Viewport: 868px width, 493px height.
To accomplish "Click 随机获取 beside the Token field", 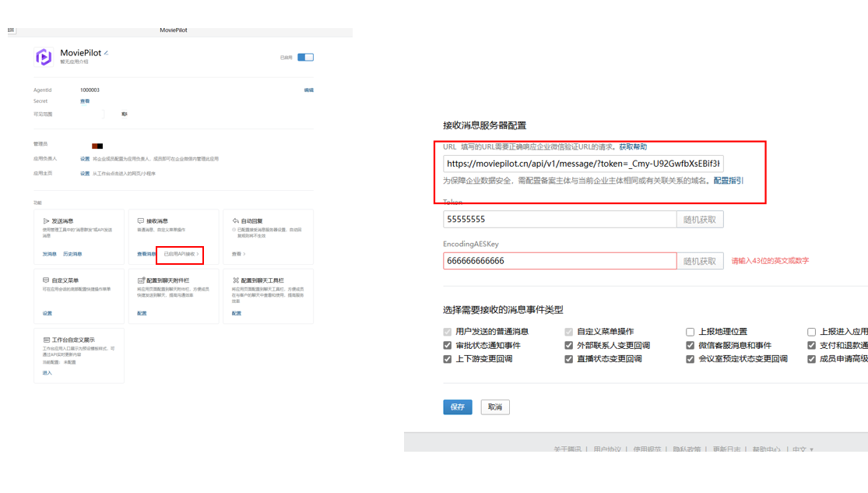I will pos(700,220).
